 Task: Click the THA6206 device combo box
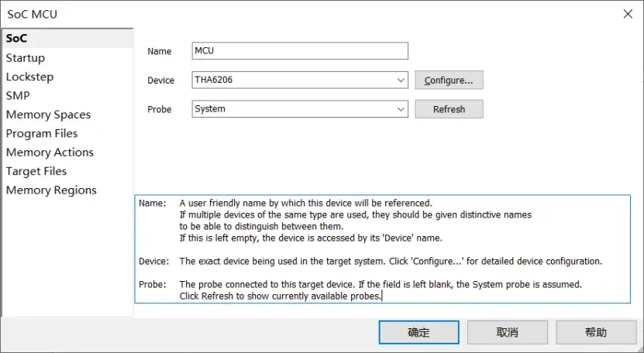(300, 80)
